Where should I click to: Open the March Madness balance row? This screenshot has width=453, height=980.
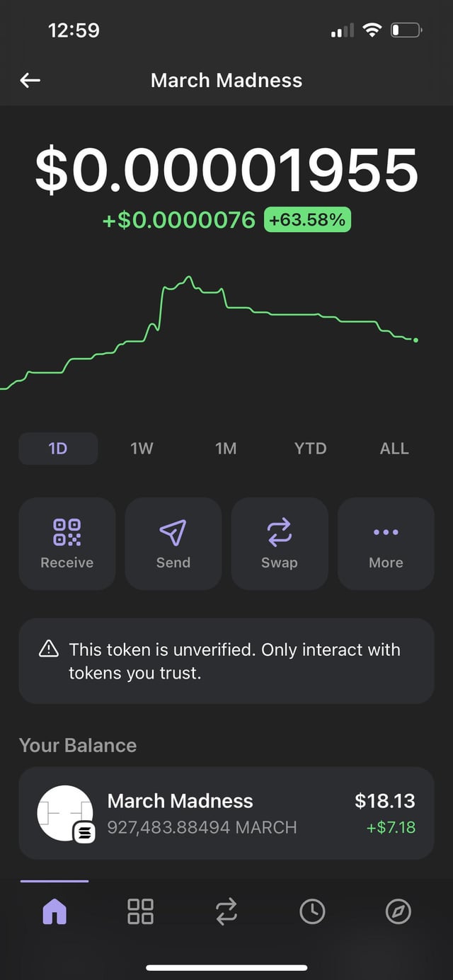point(226,813)
